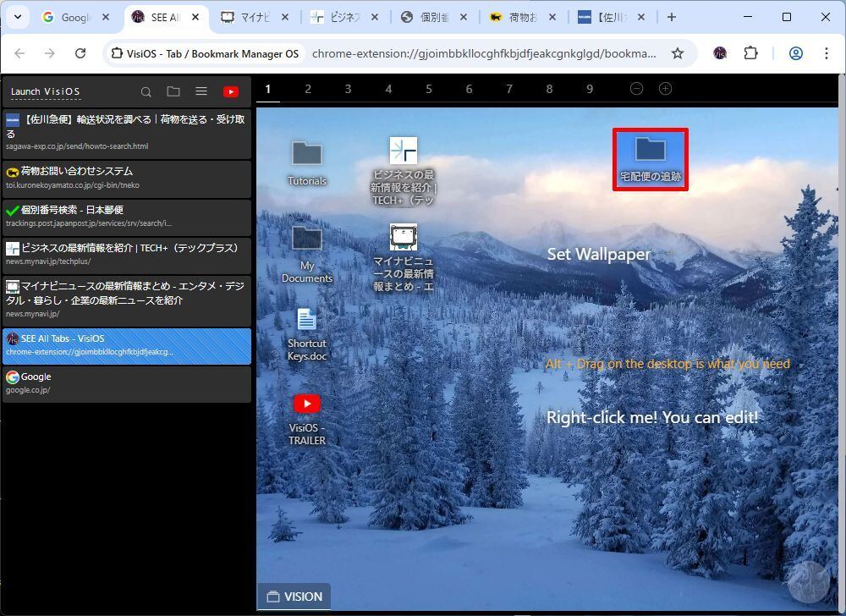Click the Launch VisiOS label

pos(46,91)
